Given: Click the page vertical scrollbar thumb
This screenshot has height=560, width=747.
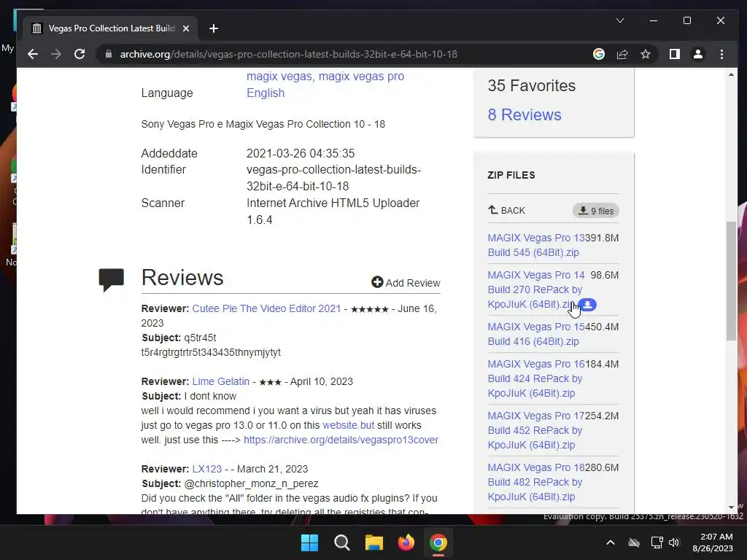Looking at the screenshot, I should pos(731,281).
